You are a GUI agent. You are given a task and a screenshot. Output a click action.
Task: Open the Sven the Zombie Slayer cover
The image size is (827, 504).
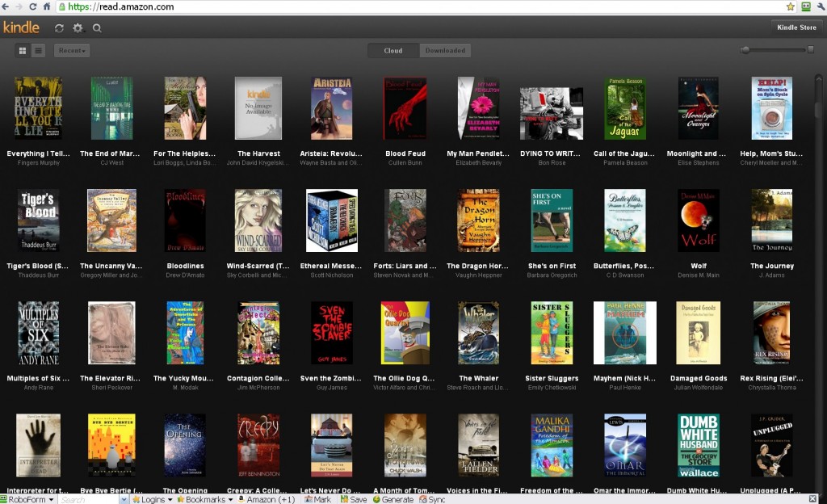click(x=332, y=333)
